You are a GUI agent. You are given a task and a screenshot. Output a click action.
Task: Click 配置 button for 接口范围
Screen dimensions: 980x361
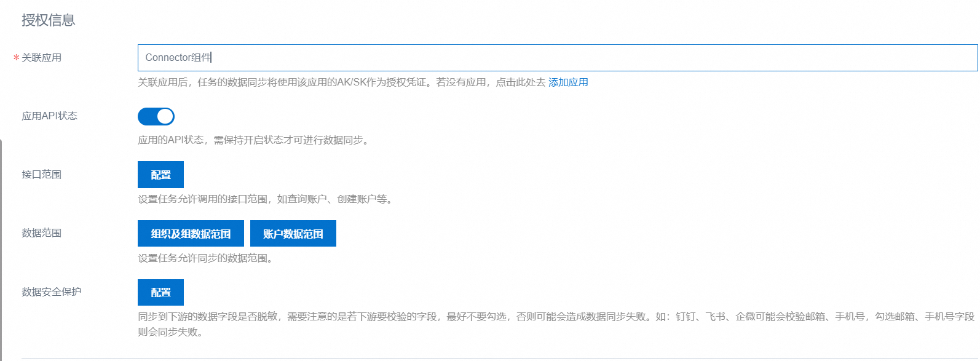[x=160, y=175]
